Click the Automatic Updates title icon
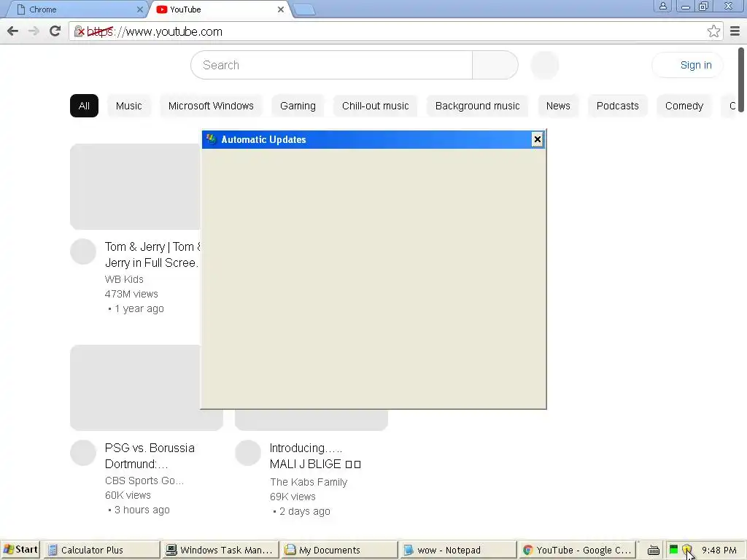Viewport: 747px width, 560px height. pos(211,139)
